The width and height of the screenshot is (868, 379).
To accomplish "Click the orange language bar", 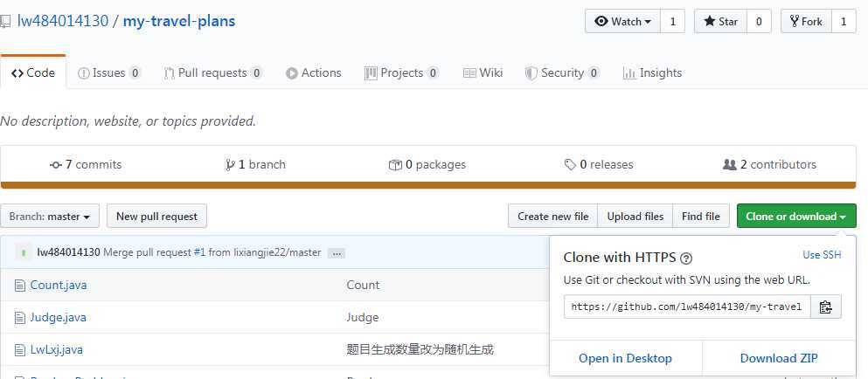I will (428, 185).
